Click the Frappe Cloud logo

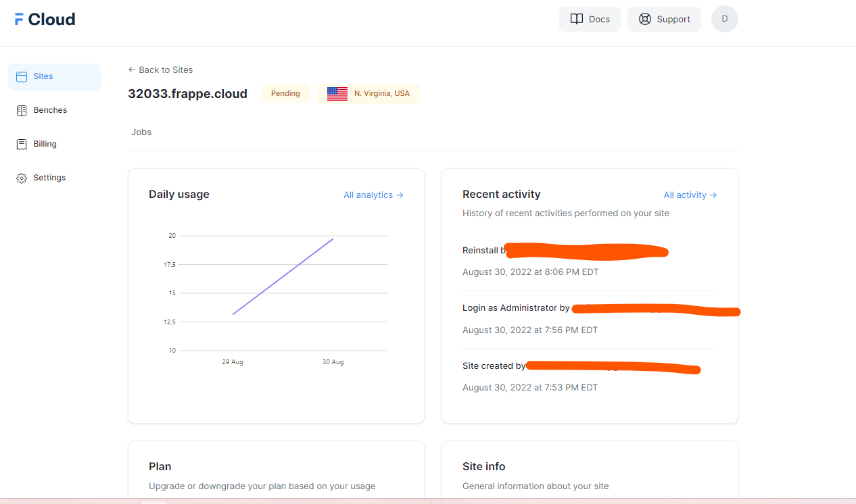coord(45,19)
